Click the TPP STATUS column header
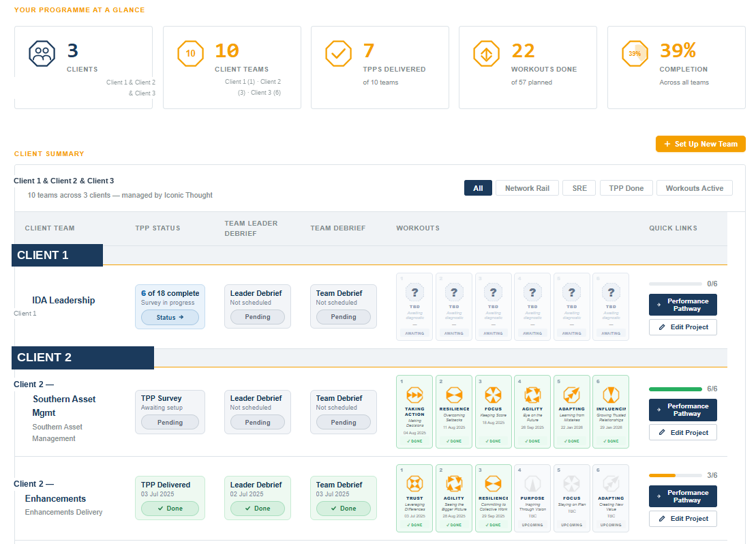Viewport: 756px width, 544px height. click(157, 228)
